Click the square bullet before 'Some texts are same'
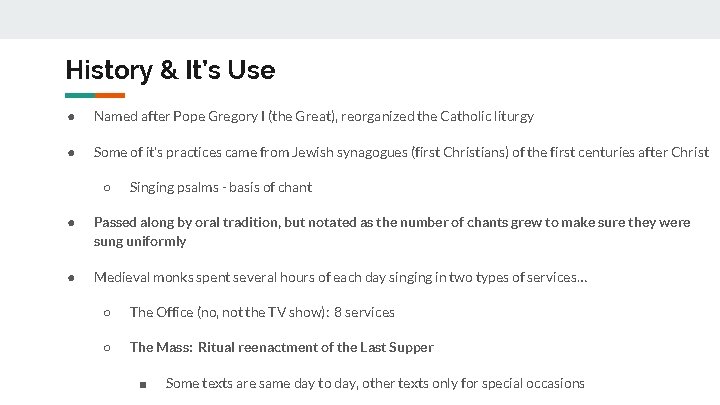The image size is (720, 405). pos(143,383)
